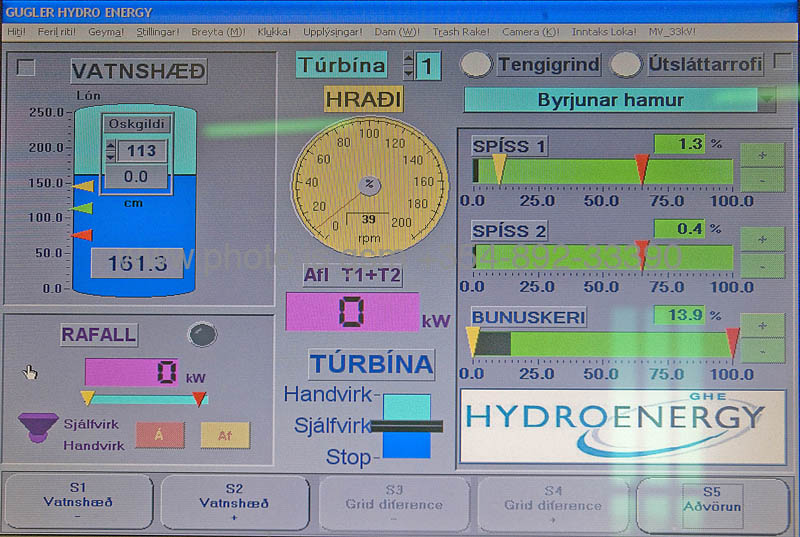Open the Trash Rake! menu
Screen dimensions: 800x537
click(461, 32)
